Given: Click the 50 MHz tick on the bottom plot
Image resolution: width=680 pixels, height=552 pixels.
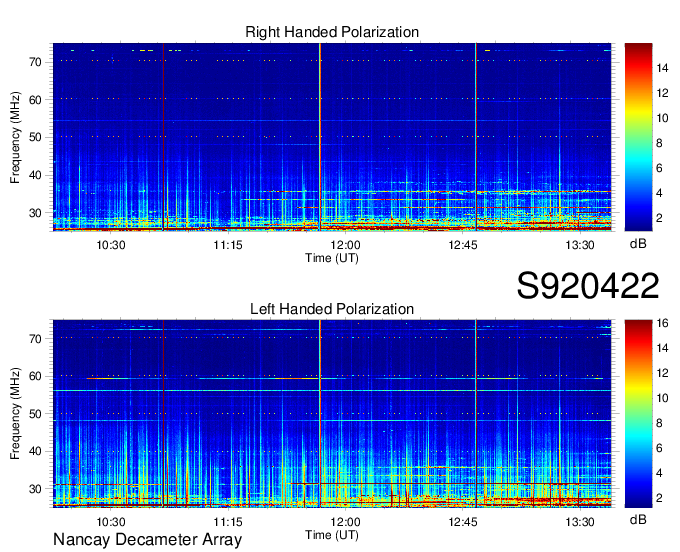Looking at the screenshot, I should pos(36,414).
